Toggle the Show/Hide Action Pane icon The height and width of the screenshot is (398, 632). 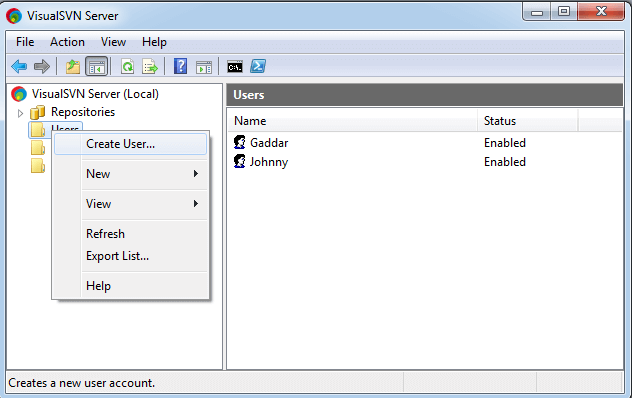(204, 67)
